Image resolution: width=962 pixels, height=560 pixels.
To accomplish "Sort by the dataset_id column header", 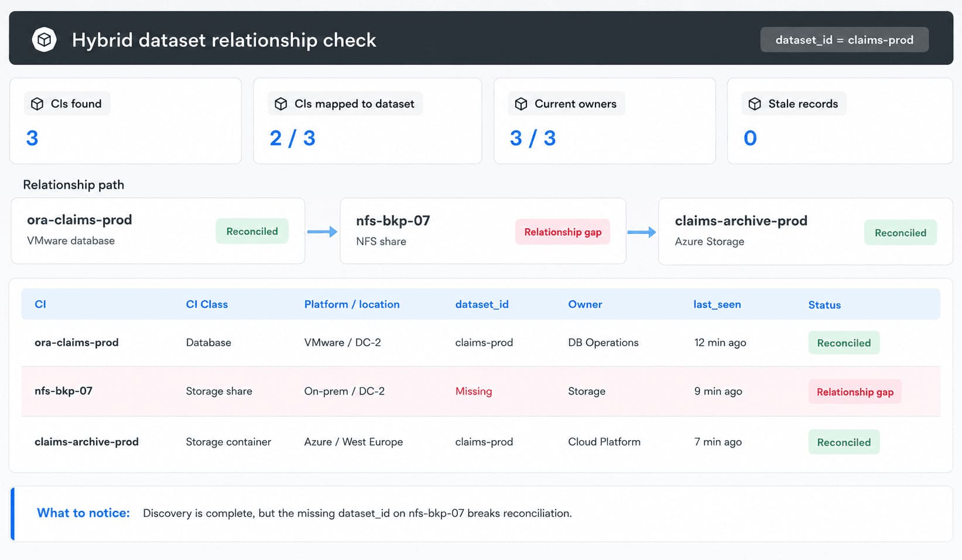I will 482,304.
